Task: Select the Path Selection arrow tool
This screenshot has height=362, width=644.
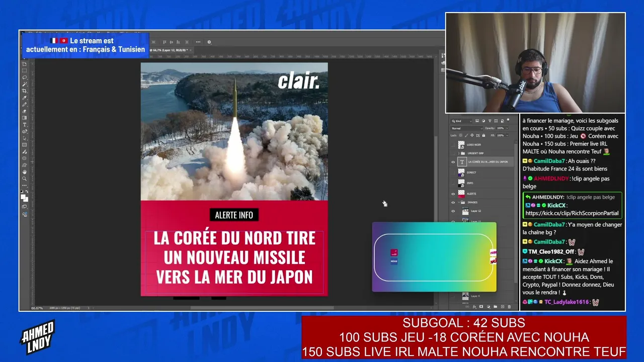Action: (24, 138)
